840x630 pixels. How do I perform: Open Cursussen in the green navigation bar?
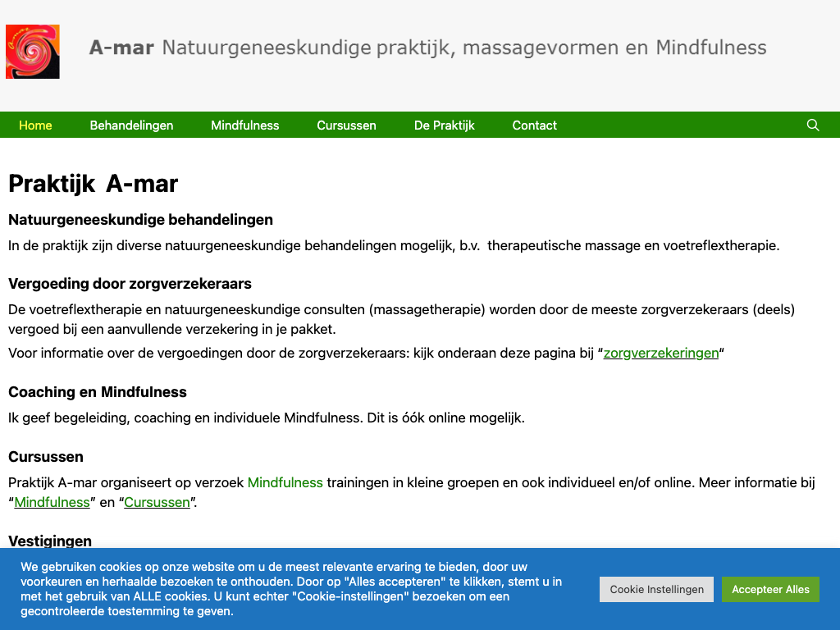346,126
